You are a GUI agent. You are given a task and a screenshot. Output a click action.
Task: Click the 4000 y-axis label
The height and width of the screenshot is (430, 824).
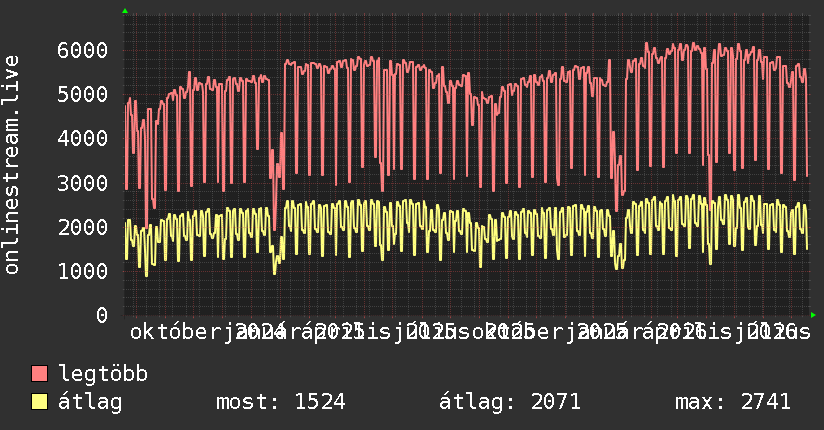point(83,139)
